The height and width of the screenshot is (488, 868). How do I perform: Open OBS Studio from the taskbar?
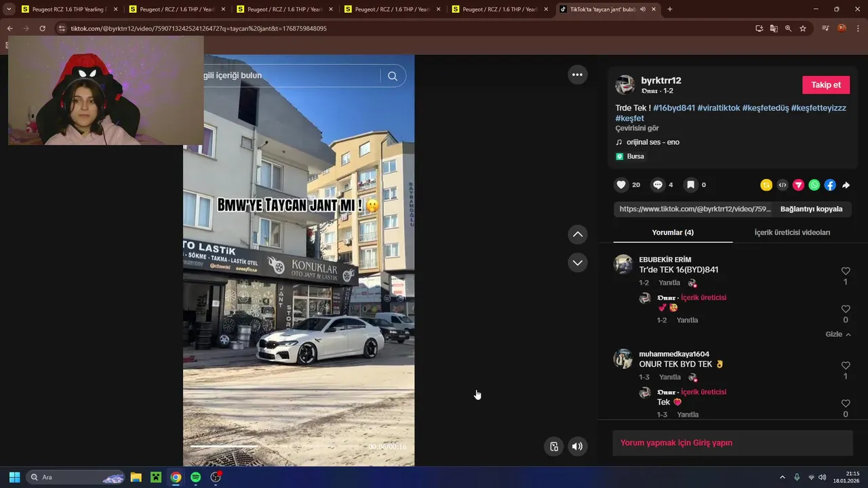point(216,477)
